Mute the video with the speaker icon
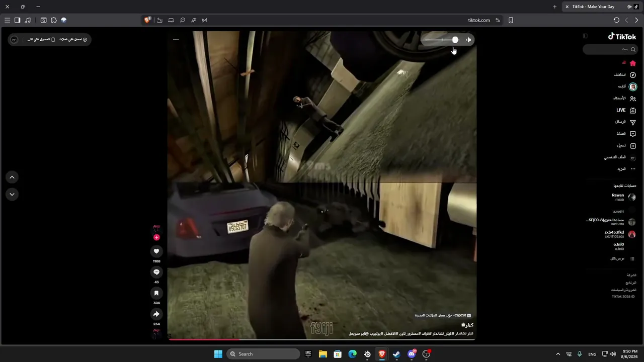The width and height of the screenshot is (644, 362). coord(468,40)
